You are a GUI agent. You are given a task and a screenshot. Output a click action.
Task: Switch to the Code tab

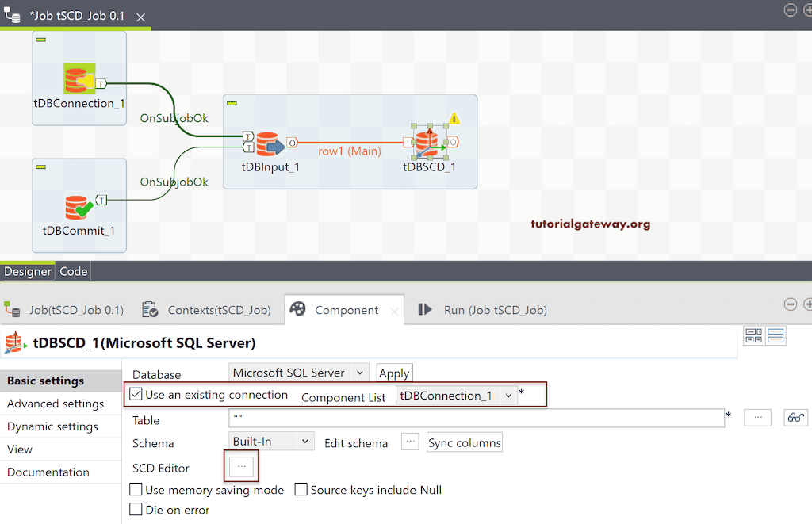(73, 271)
